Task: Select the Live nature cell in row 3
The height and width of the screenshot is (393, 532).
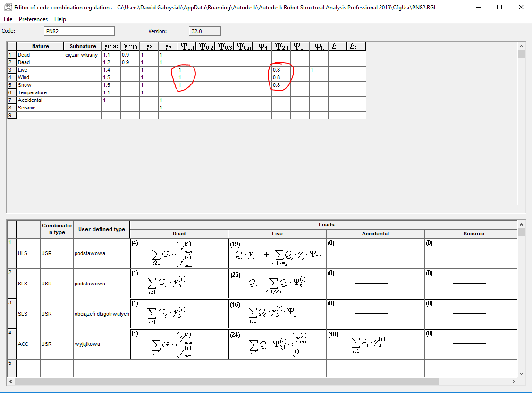Action: click(x=41, y=70)
